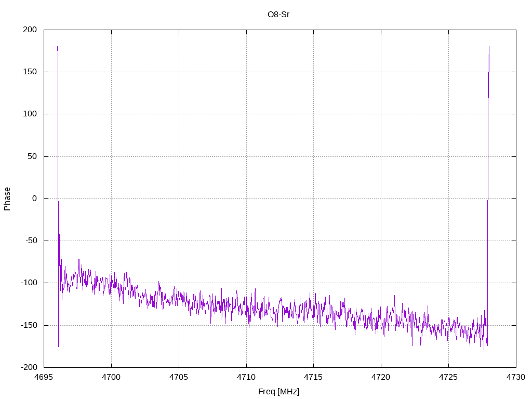
Task: Click the x-axis tick label 4700
Action: pyautogui.click(x=111, y=377)
